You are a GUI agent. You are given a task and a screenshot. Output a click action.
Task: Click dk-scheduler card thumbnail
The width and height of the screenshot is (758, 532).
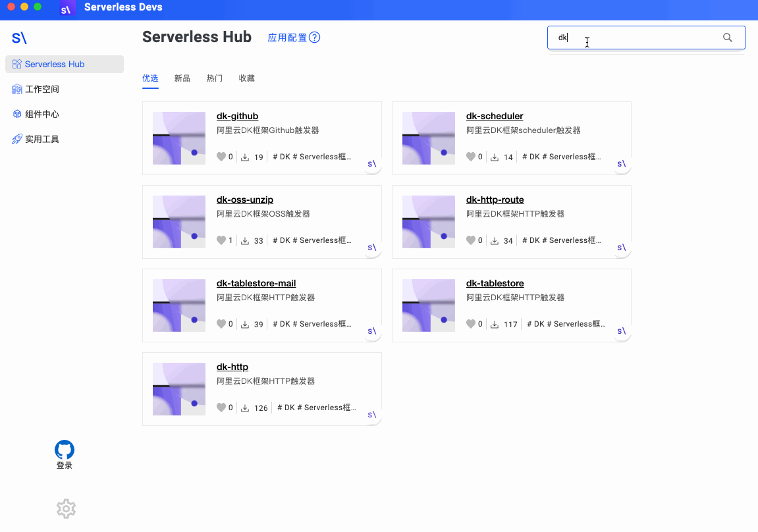tap(428, 138)
